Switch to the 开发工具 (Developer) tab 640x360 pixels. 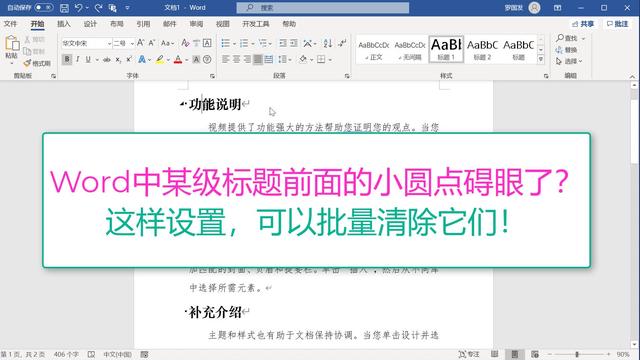(256, 24)
